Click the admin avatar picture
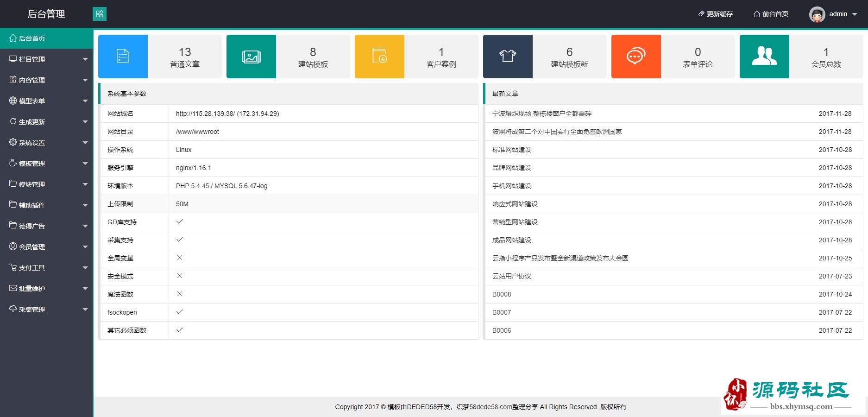This screenshot has height=417, width=868. [x=817, y=14]
